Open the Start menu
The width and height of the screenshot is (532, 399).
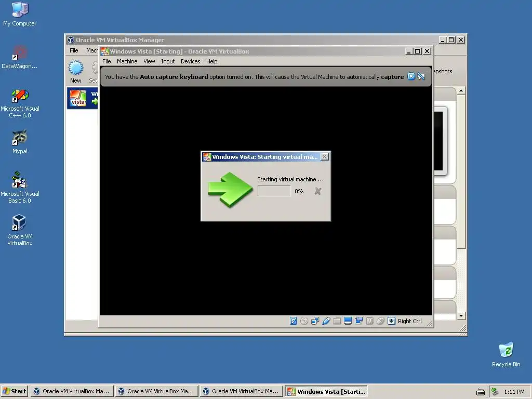[14, 391]
